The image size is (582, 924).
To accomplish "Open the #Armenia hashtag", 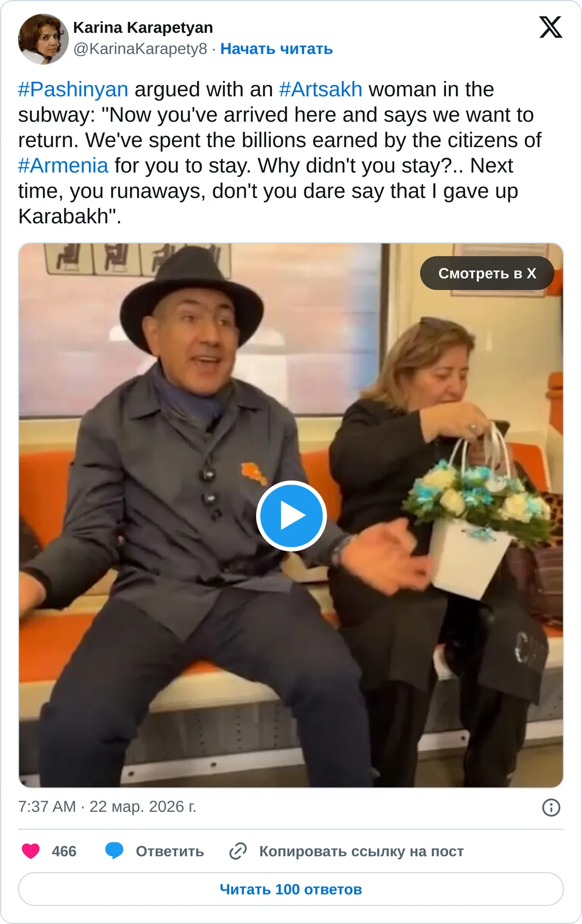I will (x=63, y=166).
